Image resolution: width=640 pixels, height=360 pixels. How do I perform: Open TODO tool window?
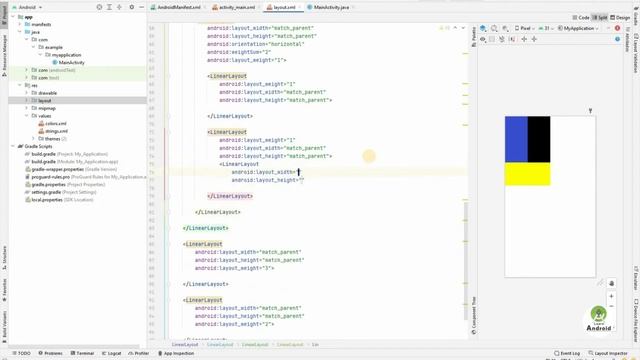(21, 353)
